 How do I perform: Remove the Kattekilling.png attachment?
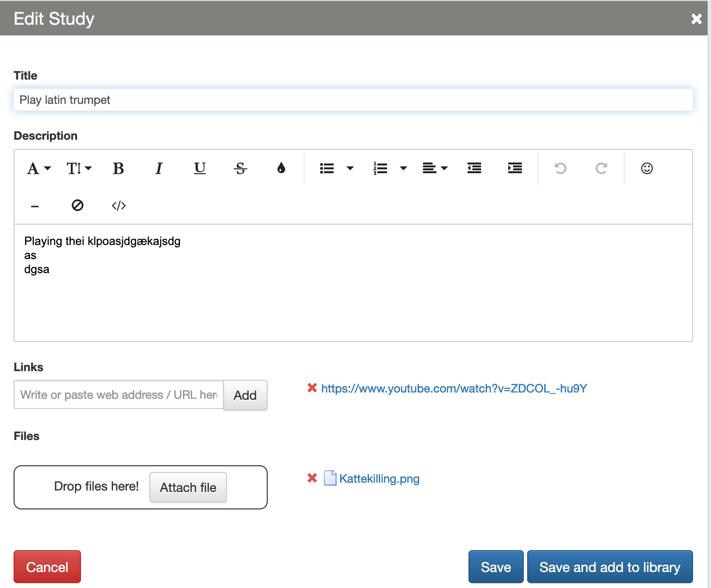tap(312, 478)
